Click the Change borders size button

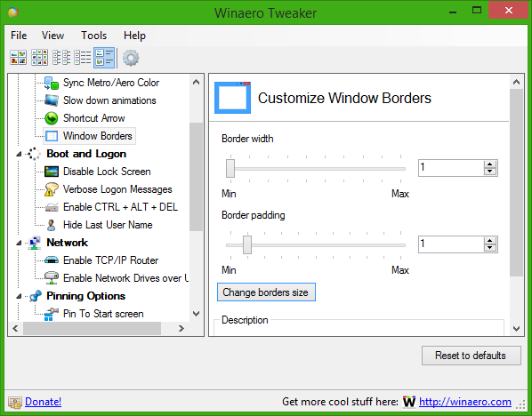point(266,292)
